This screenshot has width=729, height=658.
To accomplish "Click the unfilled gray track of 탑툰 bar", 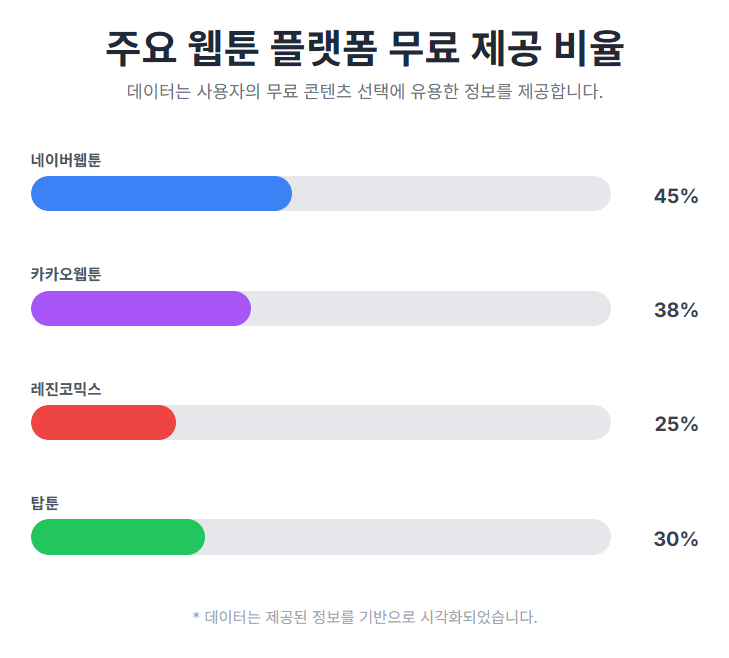I will pyautogui.click(x=407, y=538).
